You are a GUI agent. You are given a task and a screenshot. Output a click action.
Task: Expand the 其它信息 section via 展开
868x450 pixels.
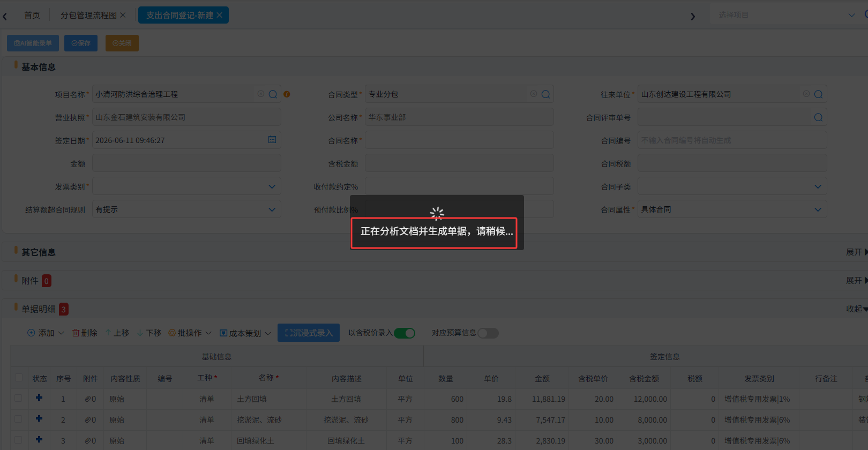point(856,252)
